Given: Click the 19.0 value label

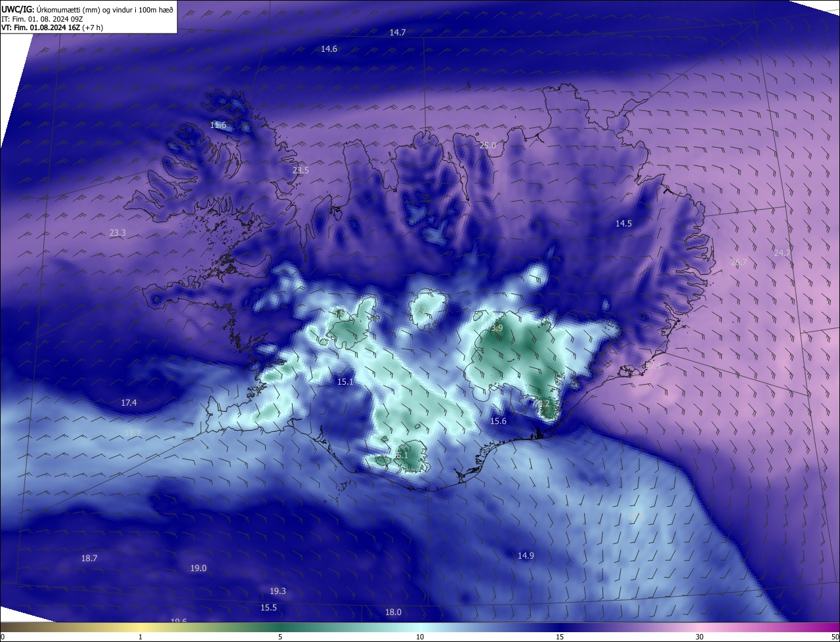Looking at the screenshot, I should tap(198, 568).
